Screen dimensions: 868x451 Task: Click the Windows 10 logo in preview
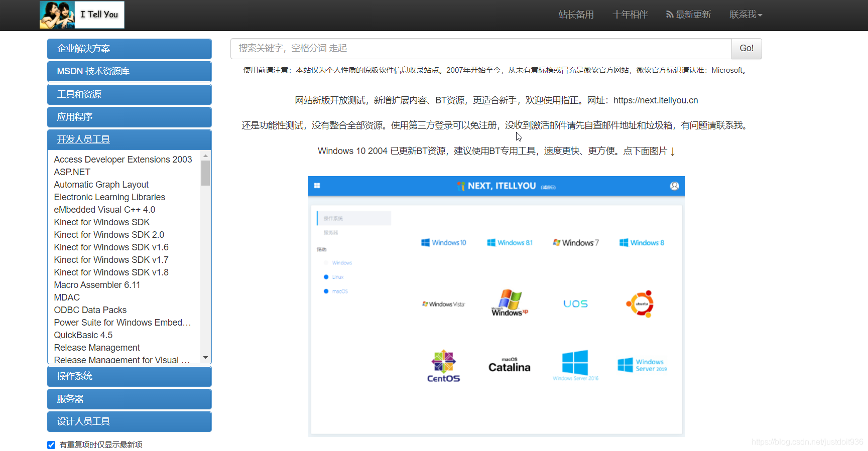(x=444, y=243)
